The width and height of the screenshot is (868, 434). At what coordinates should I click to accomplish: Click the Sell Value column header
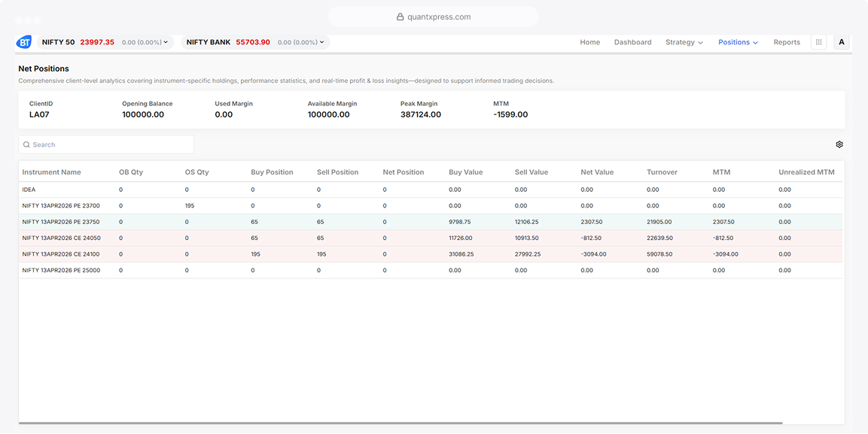531,172
